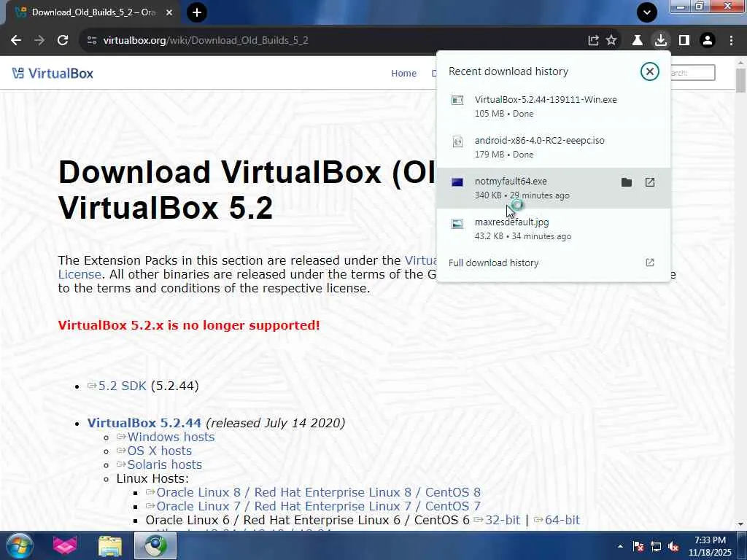Click muted volume tray icon
Image resolution: width=747 pixels, height=560 pixels.
(x=673, y=546)
